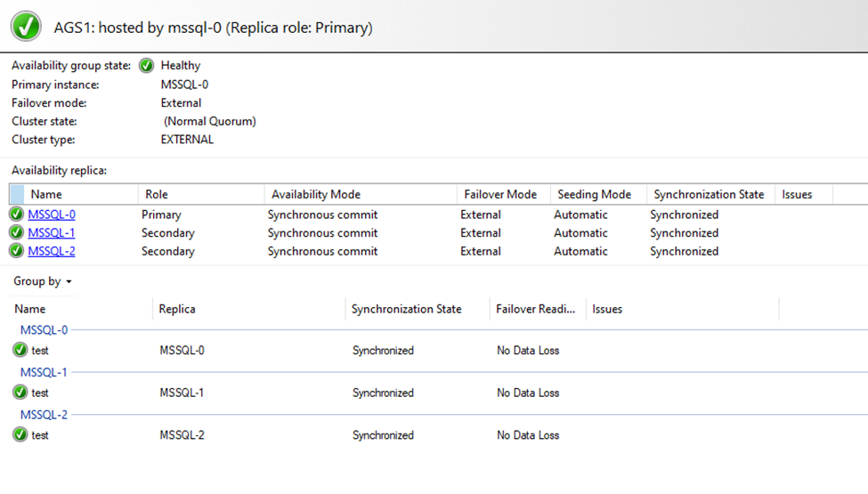Click the green status icon beside MSSQL-2 link
The height and width of the screenshot is (494, 868).
point(17,251)
